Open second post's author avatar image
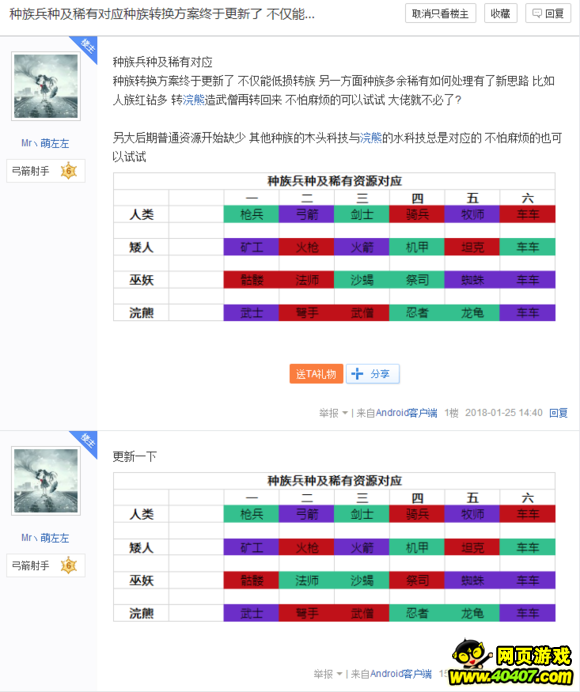The image size is (580, 692). click(46, 481)
